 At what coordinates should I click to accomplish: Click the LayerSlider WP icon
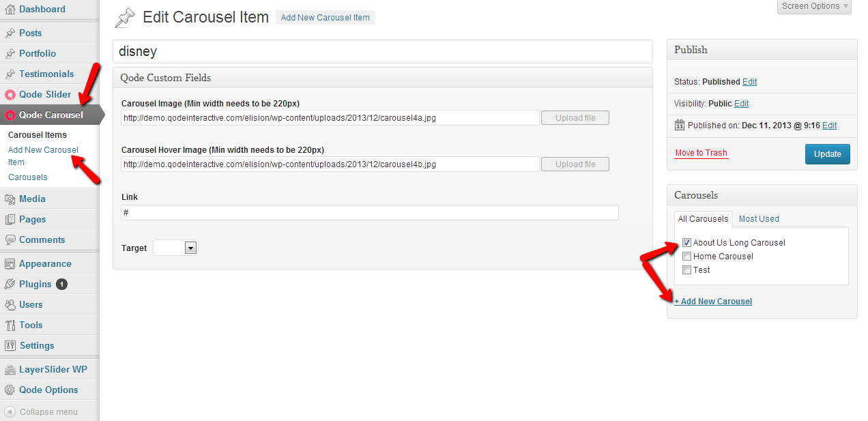(10, 370)
